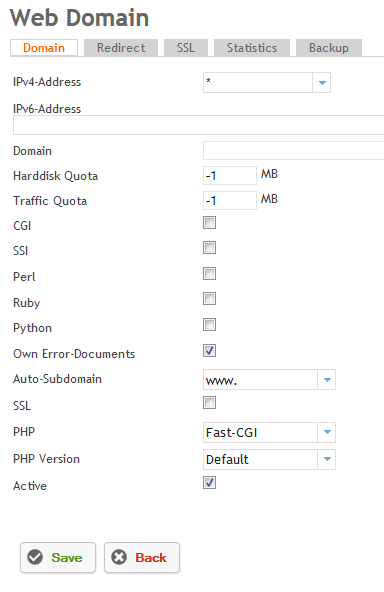Enable the CGI checkbox
384x592 pixels.
pos(210,223)
